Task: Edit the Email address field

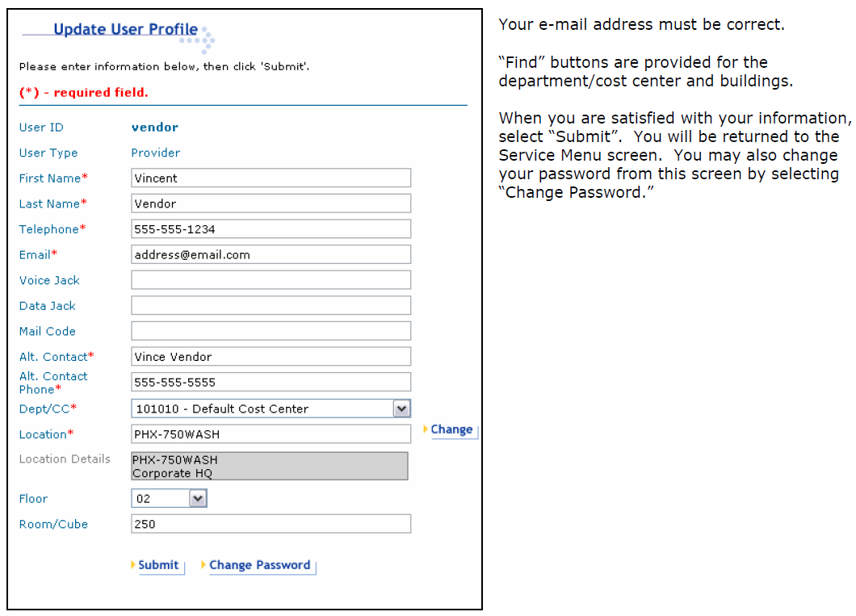Action: [x=271, y=254]
